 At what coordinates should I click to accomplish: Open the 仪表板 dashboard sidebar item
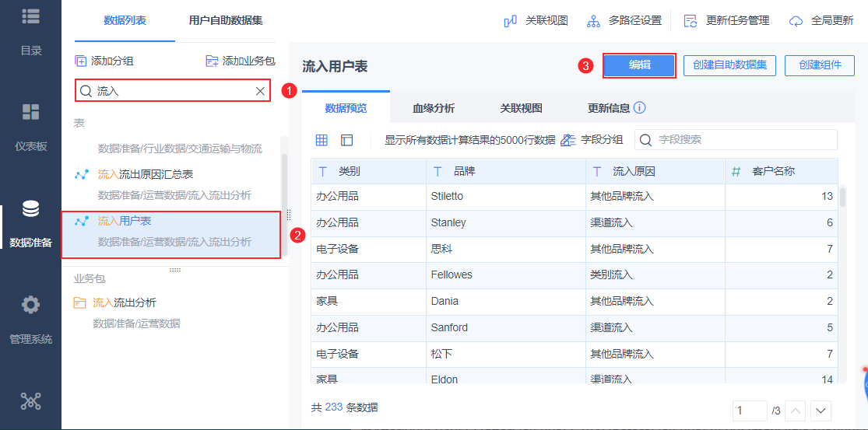coord(31,127)
